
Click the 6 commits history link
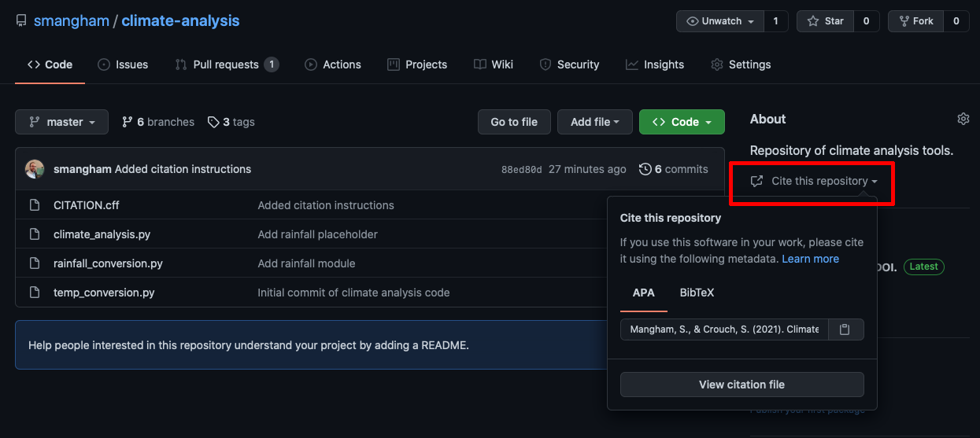674,169
